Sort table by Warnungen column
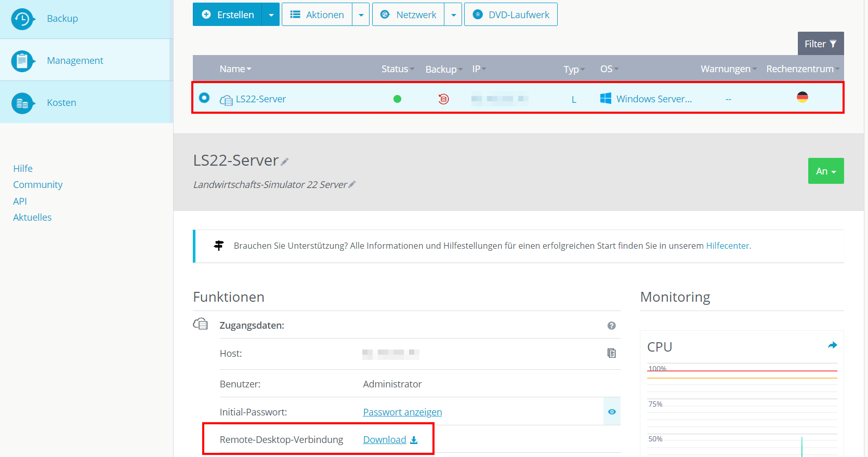Screen dimensions: 868x457 coord(729,69)
